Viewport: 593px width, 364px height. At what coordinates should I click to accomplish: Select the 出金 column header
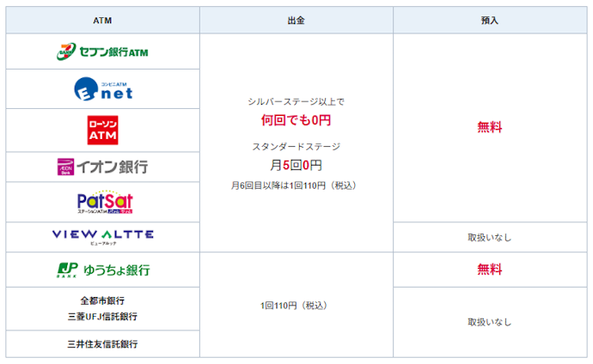click(x=296, y=21)
